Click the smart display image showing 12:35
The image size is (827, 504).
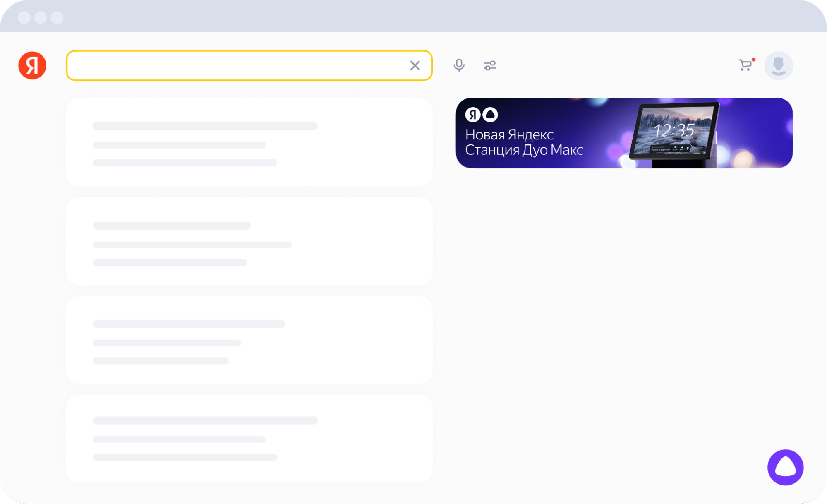(674, 132)
